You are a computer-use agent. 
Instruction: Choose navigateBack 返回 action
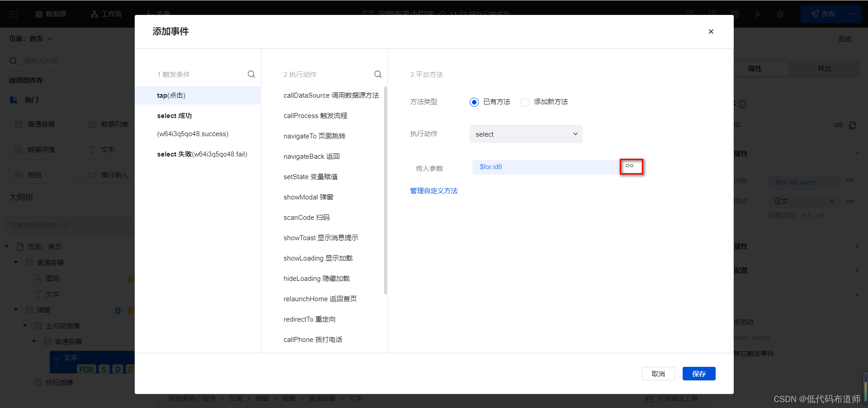click(x=311, y=157)
